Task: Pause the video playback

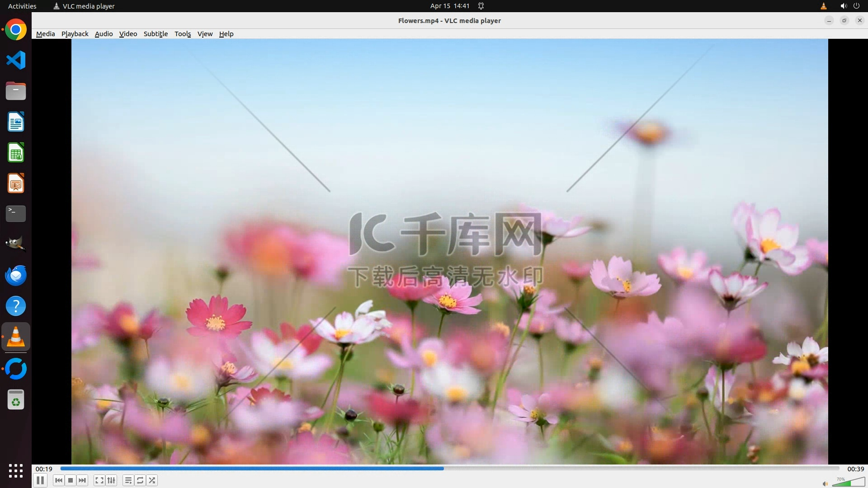Action: click(x=40, y=480)
